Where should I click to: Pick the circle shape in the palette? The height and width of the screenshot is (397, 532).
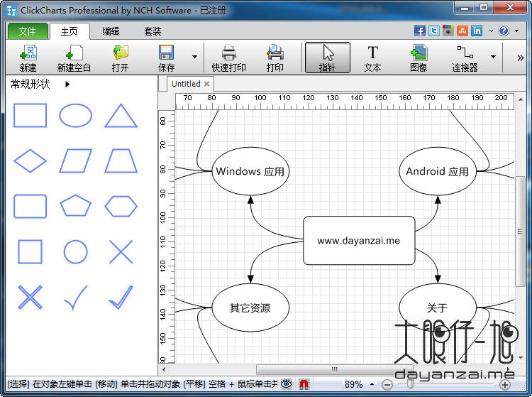click(x=75, y=251)
